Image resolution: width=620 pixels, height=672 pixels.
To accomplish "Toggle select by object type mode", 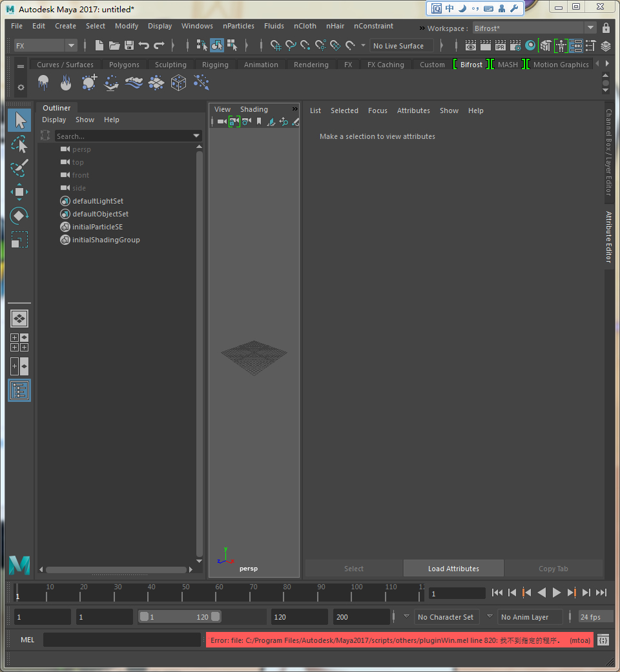I will click(x=217, y=45).
